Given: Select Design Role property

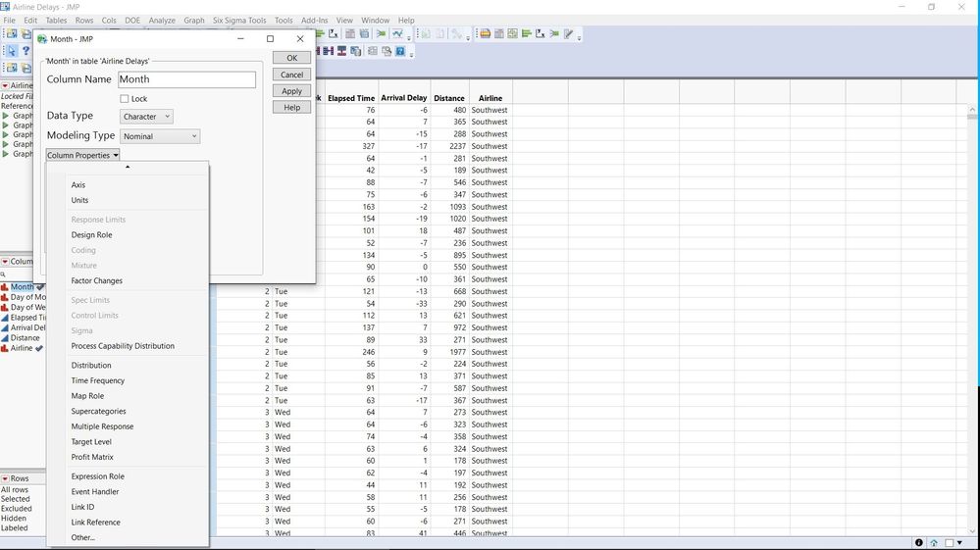Looking at the screenshot, I should (x=92, y=235).
